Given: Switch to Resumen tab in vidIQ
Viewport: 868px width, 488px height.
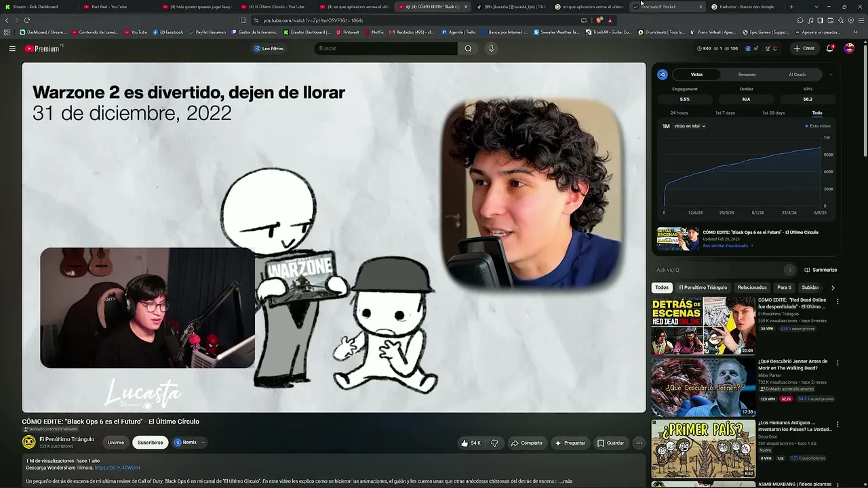Looking at the screenshot, I should coord(747,75).
